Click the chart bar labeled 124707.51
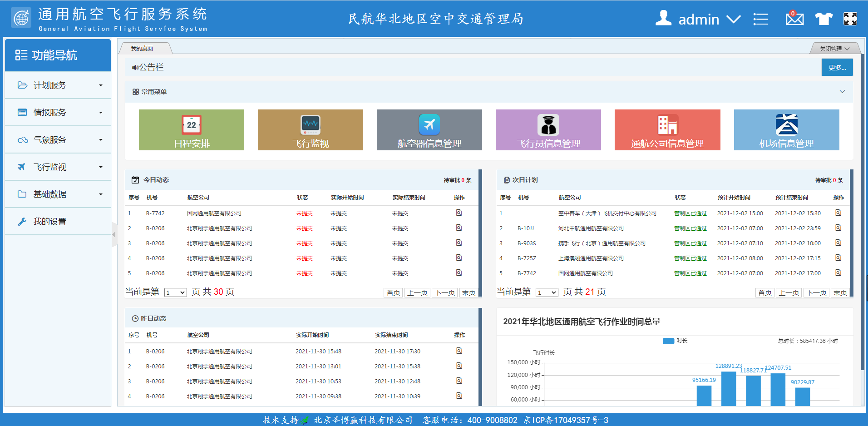This screenshot has width=868, height=426. (x=778, y=390)
